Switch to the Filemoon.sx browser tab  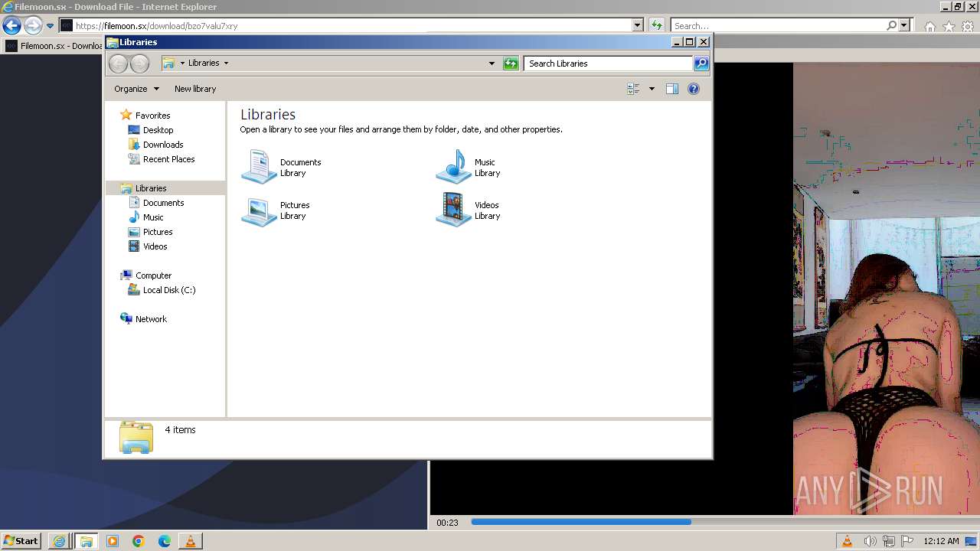[x=52, y=46]
